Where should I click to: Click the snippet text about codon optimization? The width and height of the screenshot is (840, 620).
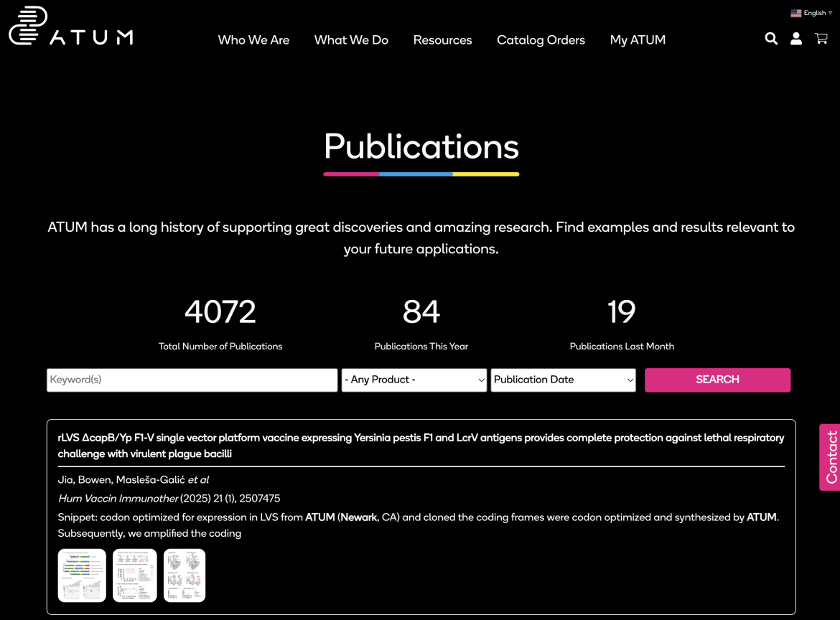(x=419, y=525)
